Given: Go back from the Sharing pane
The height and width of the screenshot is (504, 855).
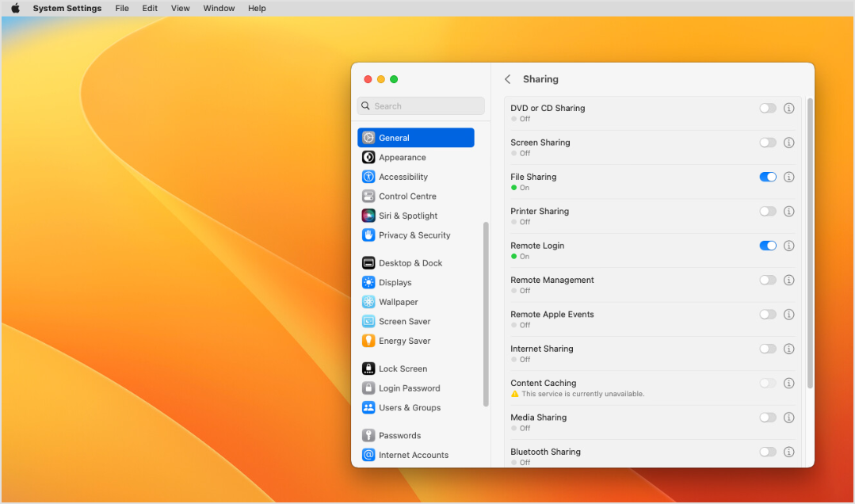Looking at the screenshot, I should click(507, 79).
